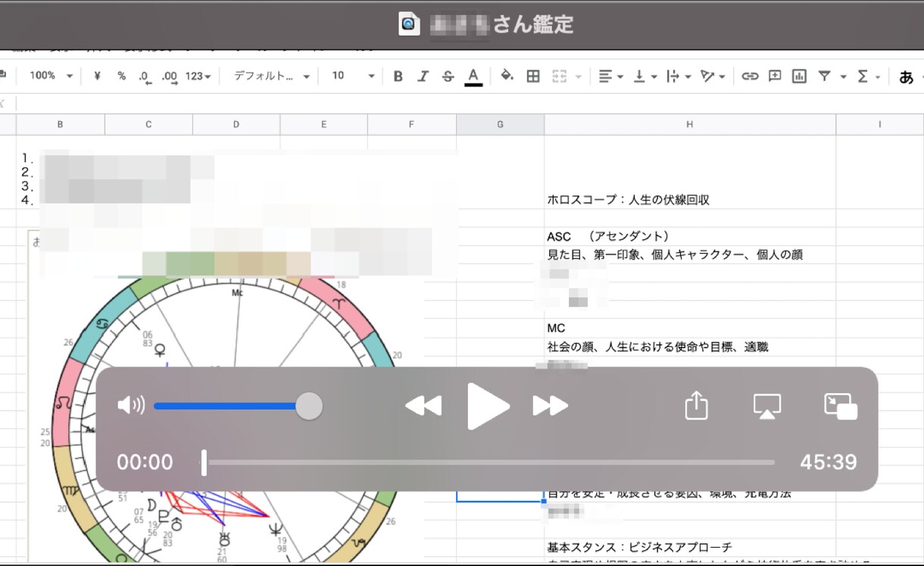Select column E header
Viewport: 924px width, 566px height.
coord(323,124)
